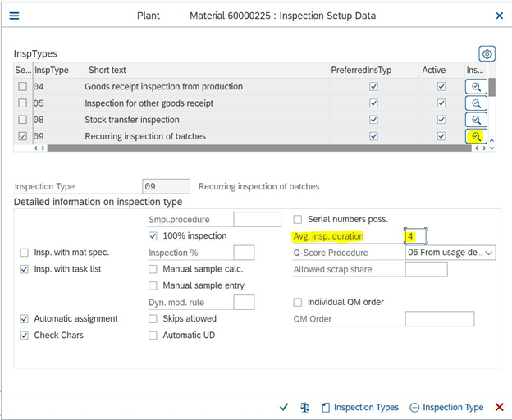Expand the Q-Score Procedure dropdown
Viewport: 512px width, 420px height.
[490, 253]
